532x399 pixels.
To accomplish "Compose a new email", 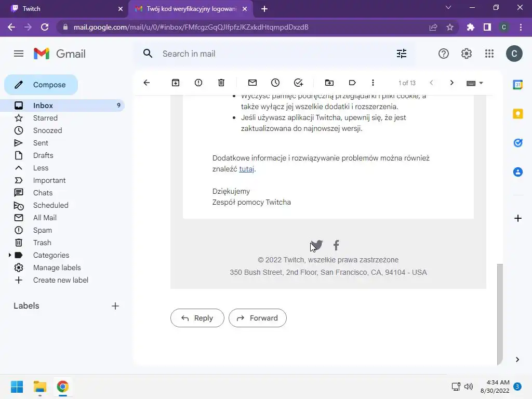I will pos(41,85).
